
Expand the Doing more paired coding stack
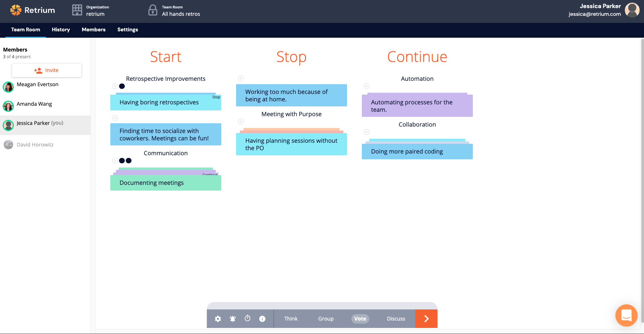click(x=417, y=152)
